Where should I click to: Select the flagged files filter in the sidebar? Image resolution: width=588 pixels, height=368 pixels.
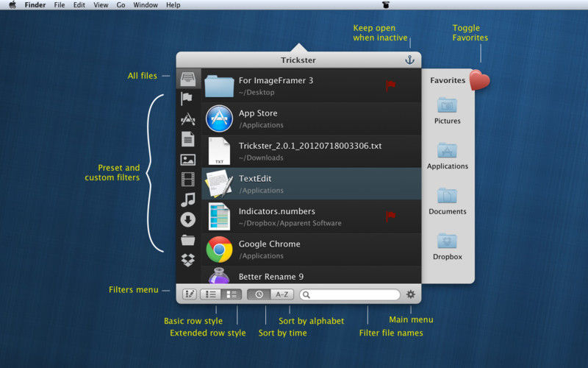tap(187, 99)
